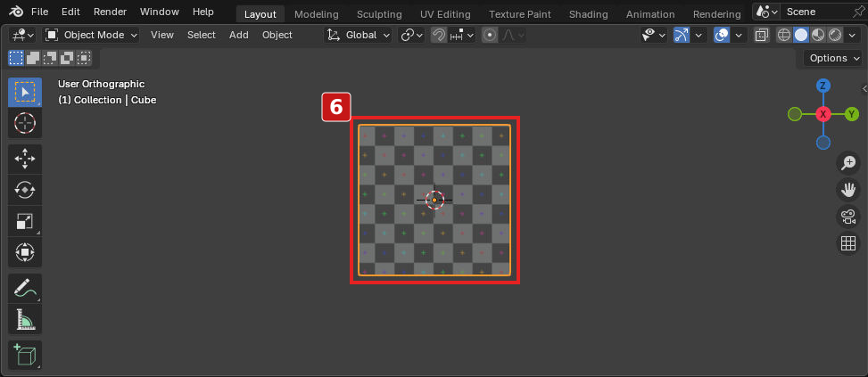Toggle camera view button

tap(848, 217)
